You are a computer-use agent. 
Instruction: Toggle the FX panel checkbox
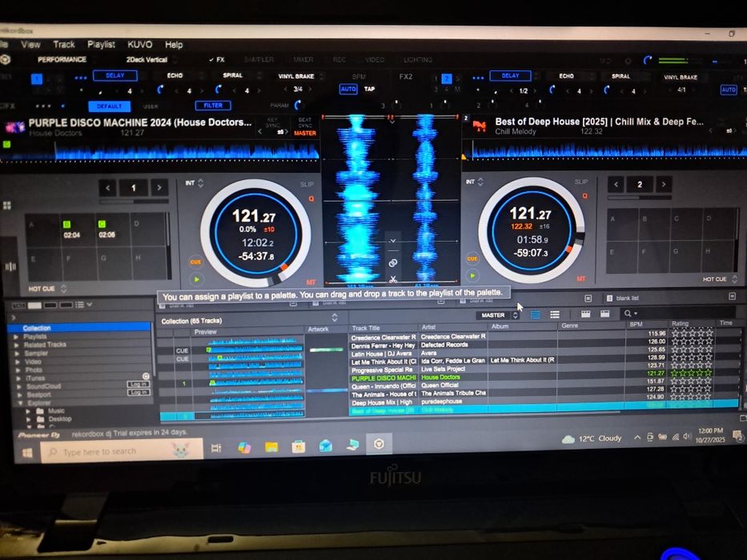[217, 59]
